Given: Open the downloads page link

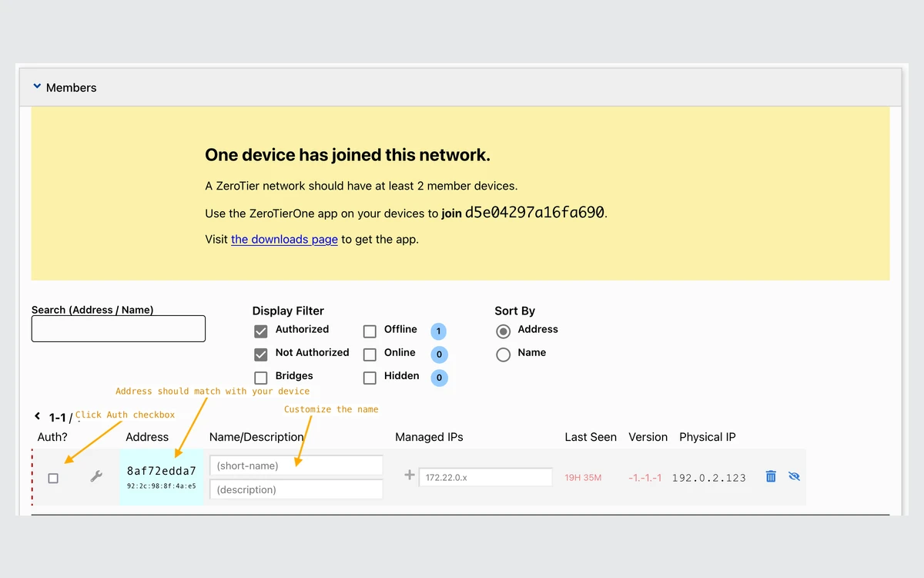Looking at the screenshot, I should (x=284, y=239).
